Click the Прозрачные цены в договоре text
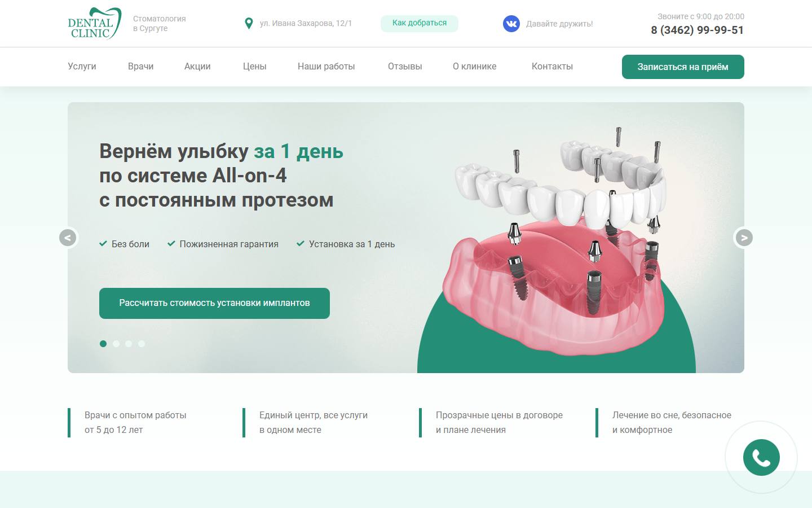The height and width of the screenshot is (508, 812). coord(499,415)
